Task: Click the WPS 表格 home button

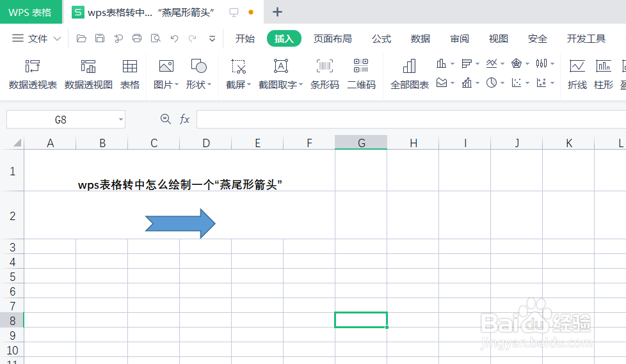Action: click(x=31, y=12)
